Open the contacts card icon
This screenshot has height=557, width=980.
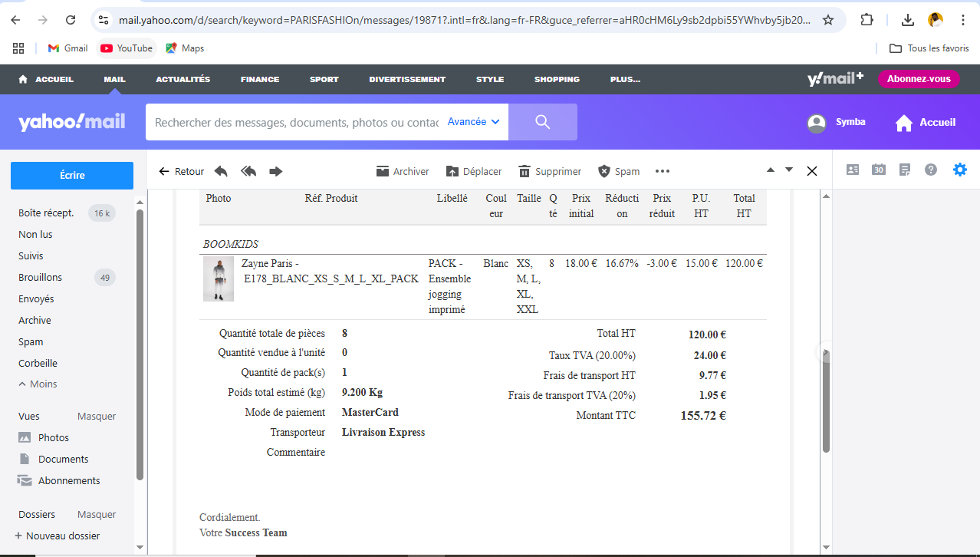pos(853,170)
